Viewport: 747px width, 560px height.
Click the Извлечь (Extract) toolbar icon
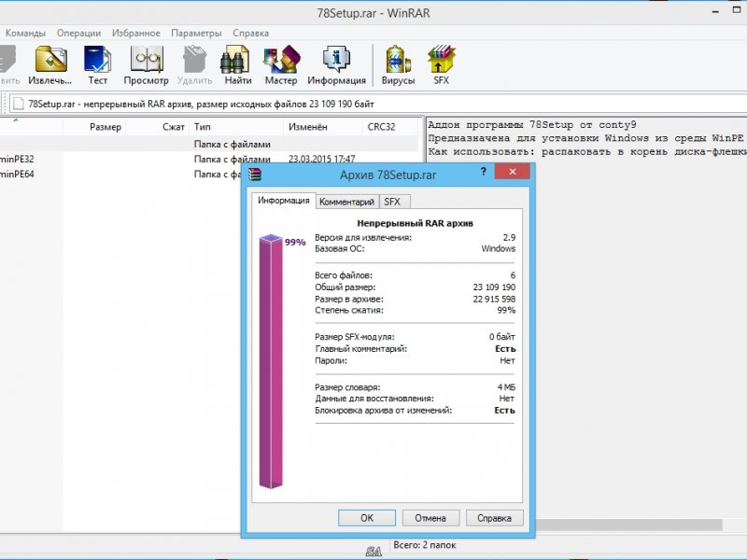coord(50,65)
